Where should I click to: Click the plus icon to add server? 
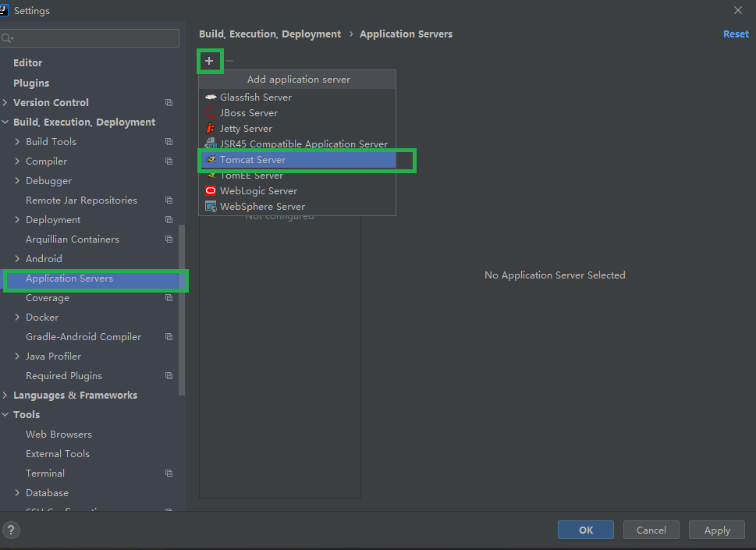click(x=209, y=61)
